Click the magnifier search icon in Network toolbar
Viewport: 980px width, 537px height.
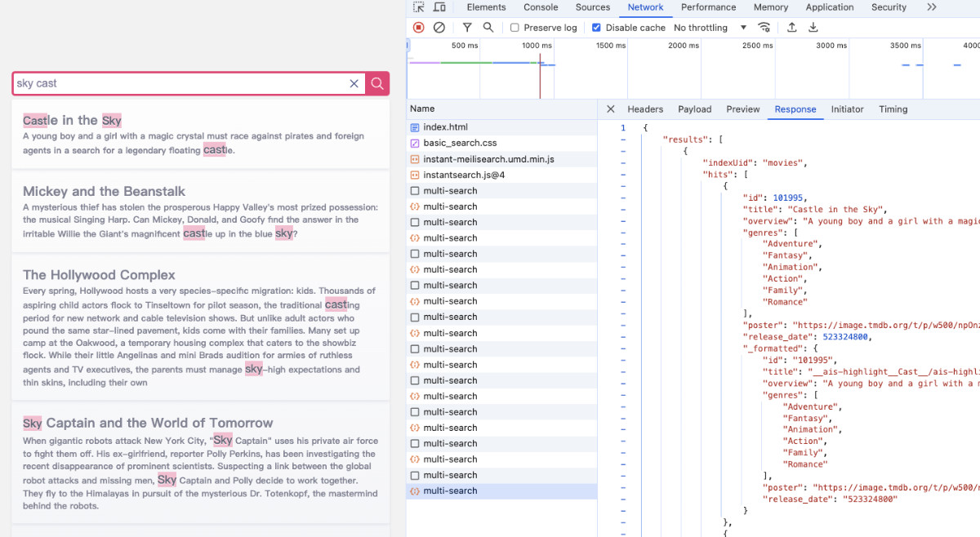(x=488, y=28)
